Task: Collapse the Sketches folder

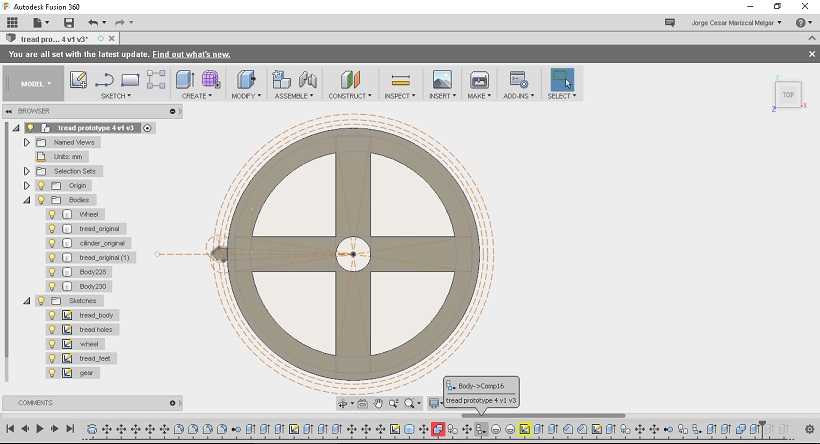Action: (27, 301)
